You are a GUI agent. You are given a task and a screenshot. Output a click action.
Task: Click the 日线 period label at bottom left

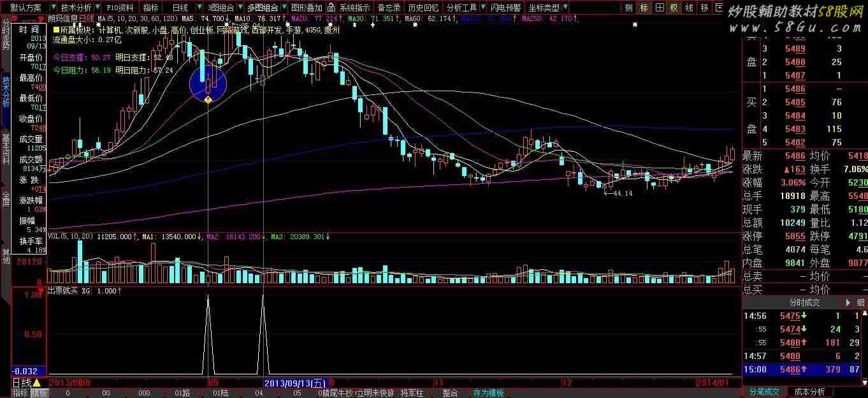[22, 383]
